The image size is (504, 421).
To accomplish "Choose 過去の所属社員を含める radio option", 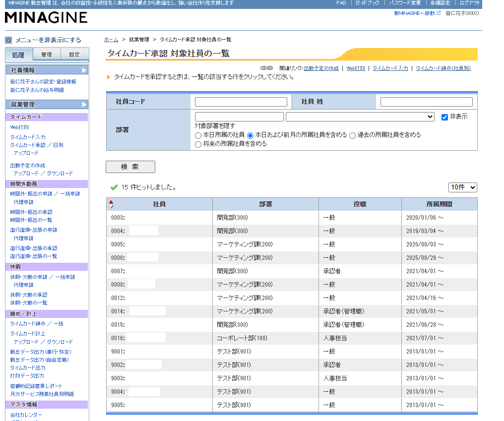I will click(352, 135).
